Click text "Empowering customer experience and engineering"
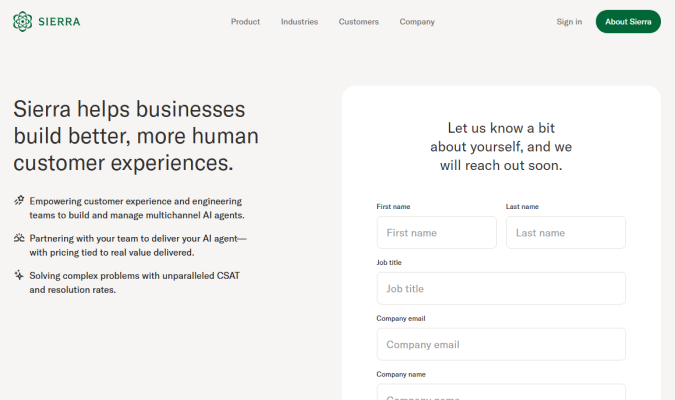 click(136, 201)
